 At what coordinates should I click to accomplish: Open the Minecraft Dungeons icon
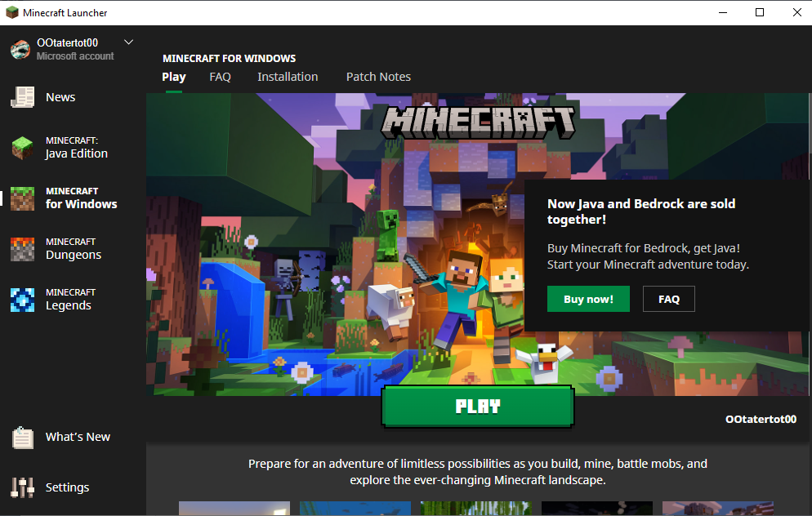(22, 249)
